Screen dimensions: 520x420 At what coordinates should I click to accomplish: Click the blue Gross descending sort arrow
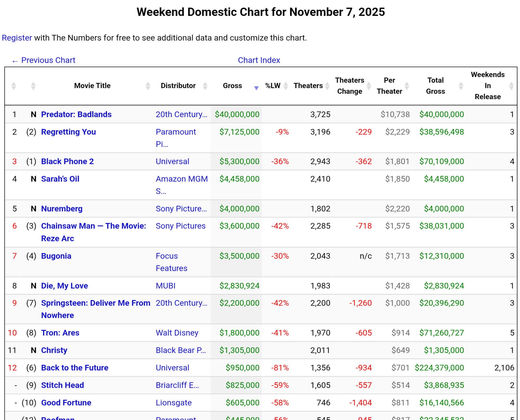(256, 88)
